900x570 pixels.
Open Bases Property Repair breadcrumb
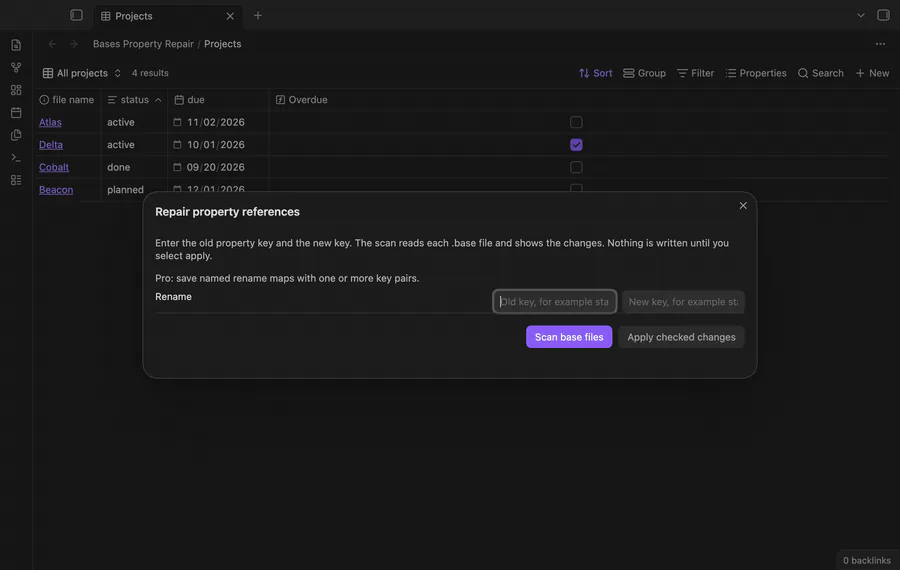click(x=143, y=44)
